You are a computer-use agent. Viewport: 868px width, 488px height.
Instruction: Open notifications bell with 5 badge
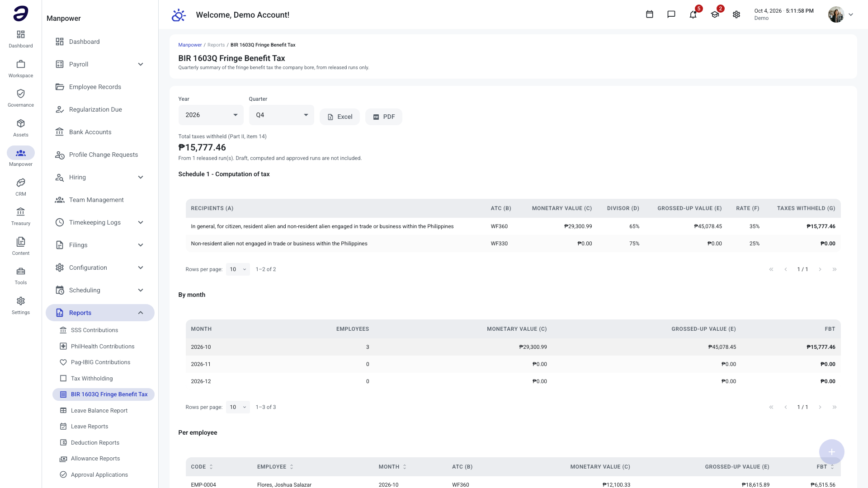tap(693, 14)
